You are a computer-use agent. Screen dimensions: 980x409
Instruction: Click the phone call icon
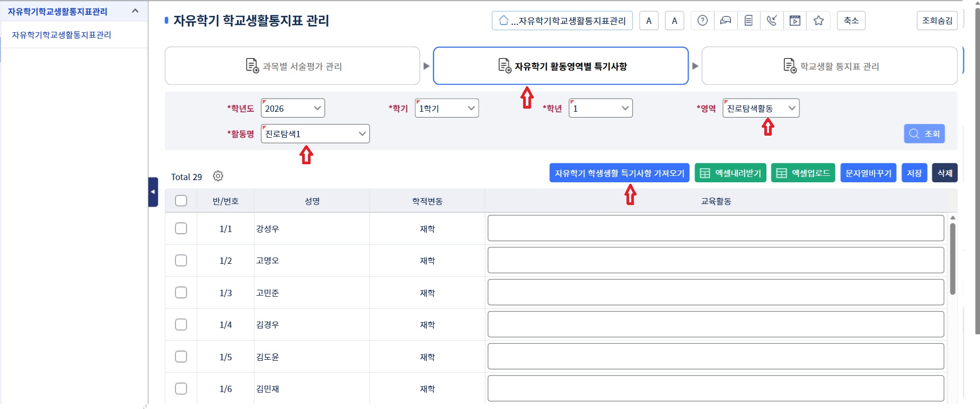(x=772, y=21)
